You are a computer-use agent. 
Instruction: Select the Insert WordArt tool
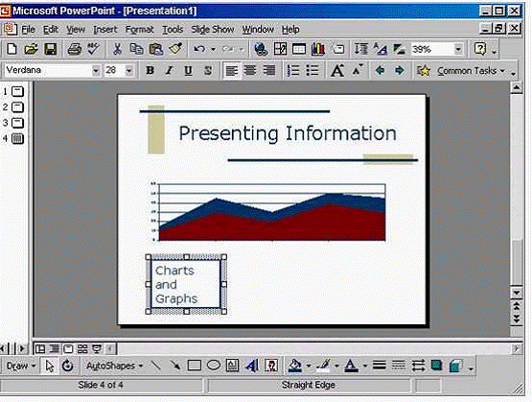[251, 366]
